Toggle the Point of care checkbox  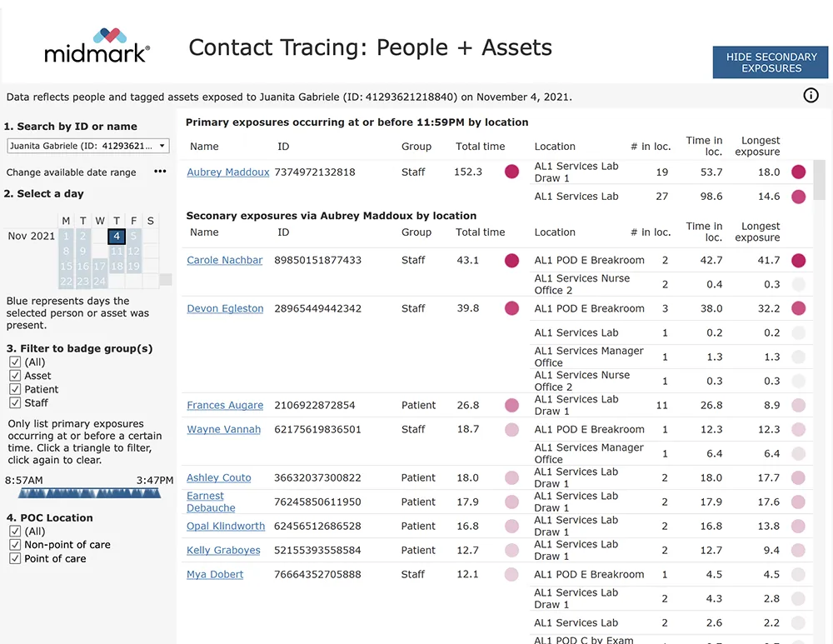coord(15,558)
